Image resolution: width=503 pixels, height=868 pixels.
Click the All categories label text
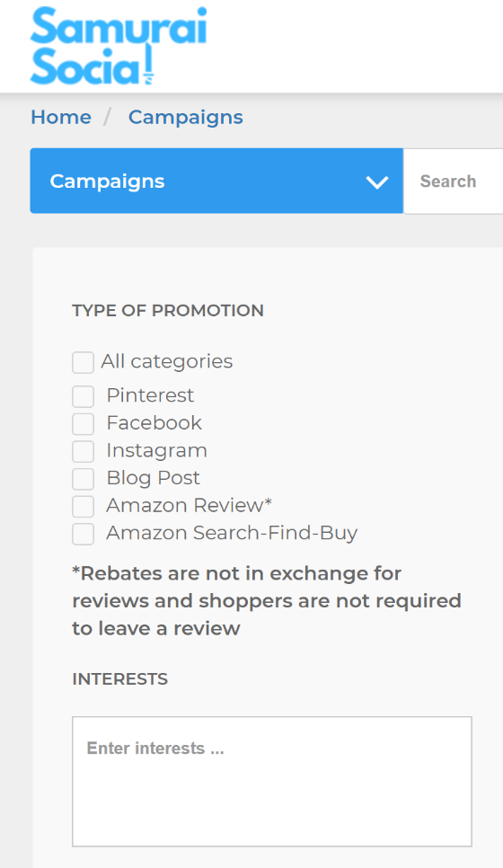166,361
